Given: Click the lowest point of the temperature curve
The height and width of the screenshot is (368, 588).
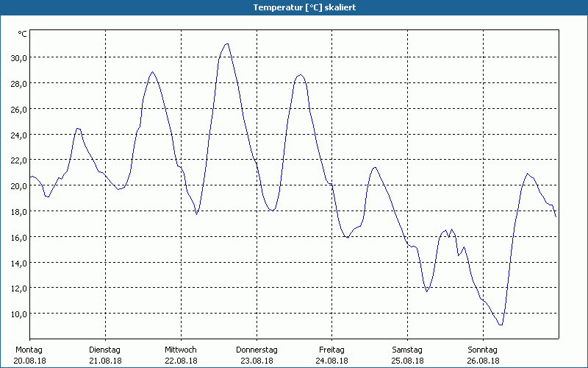Looking at the screenshot, I should [501, 325].
